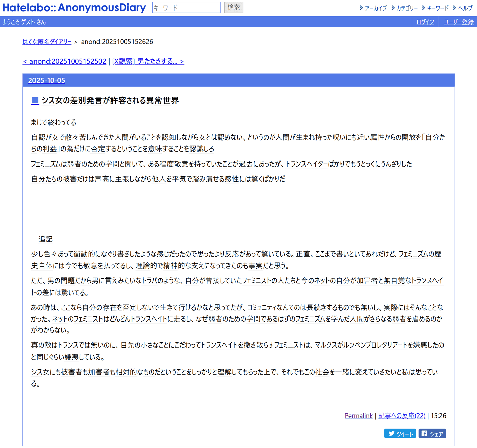The image size is (477, 448).
Task: Open the アーカイブ archive menu link
Action: pyautogui.click(x=376, y=8)
